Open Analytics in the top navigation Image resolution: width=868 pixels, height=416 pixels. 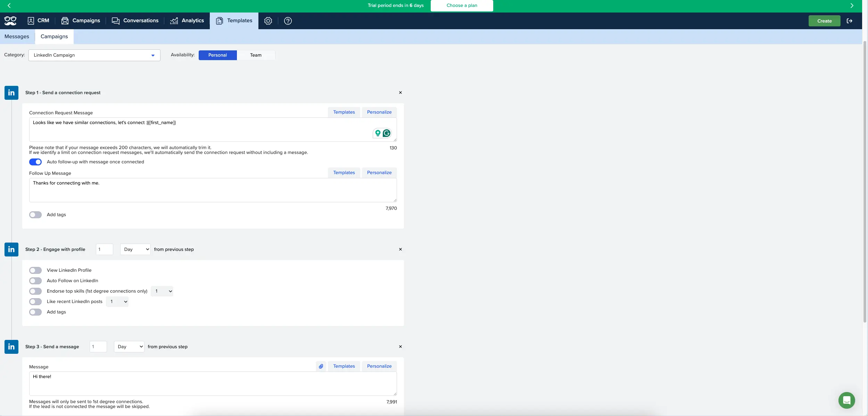pos(187,21)
